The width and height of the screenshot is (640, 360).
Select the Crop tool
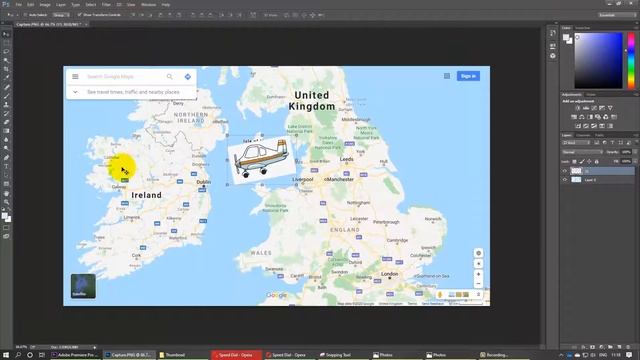(6, 69)
